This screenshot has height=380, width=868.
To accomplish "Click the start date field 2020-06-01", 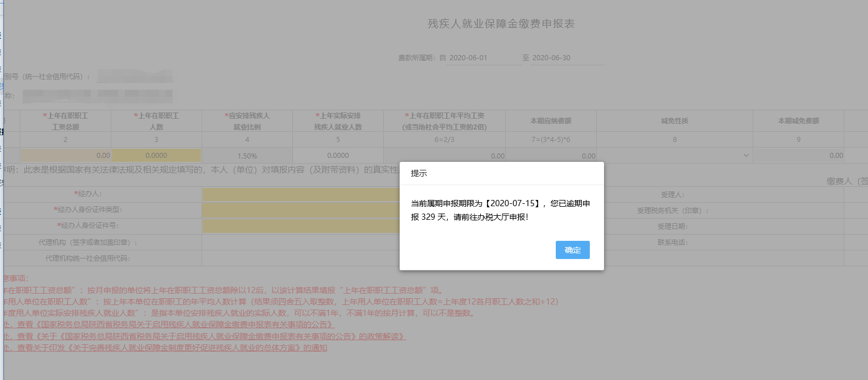I will [484, 58].
